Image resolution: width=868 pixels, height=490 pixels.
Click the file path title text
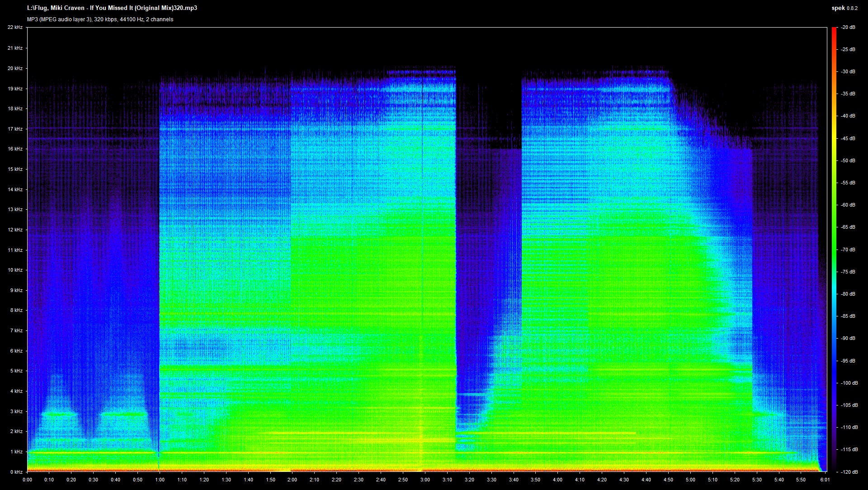(x=112, y=7)
